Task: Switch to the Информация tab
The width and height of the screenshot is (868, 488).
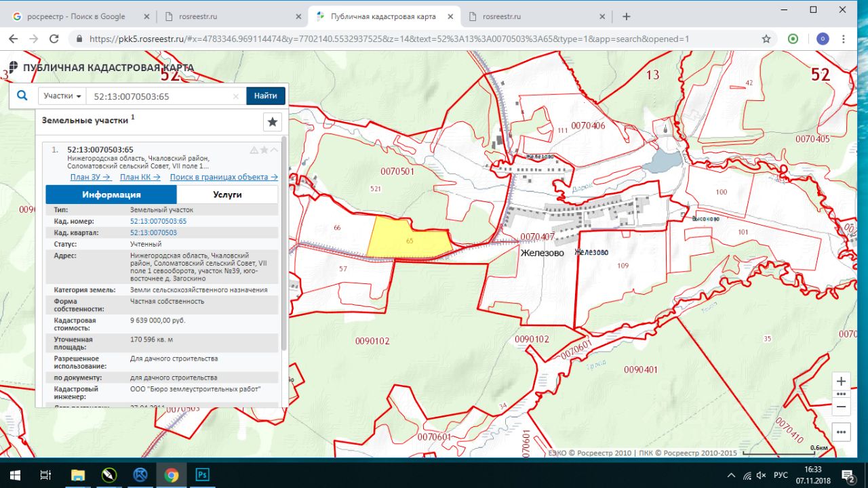Action: [111, 195]
